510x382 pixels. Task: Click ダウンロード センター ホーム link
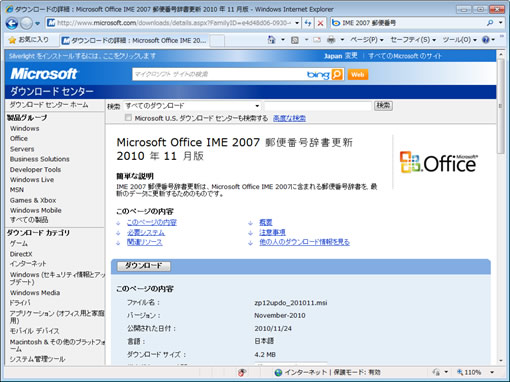(49, 105)
